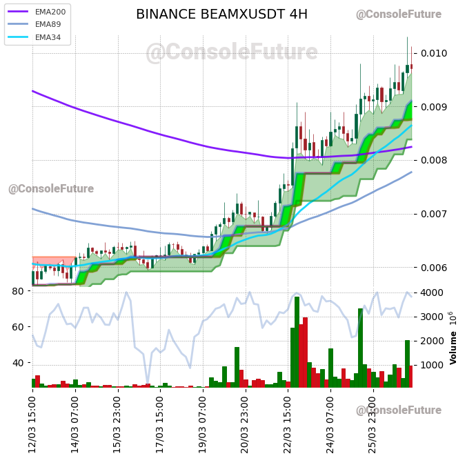Click the 25/03 23:00 time label
Screen dimensions: 476x476
[373, 425]
